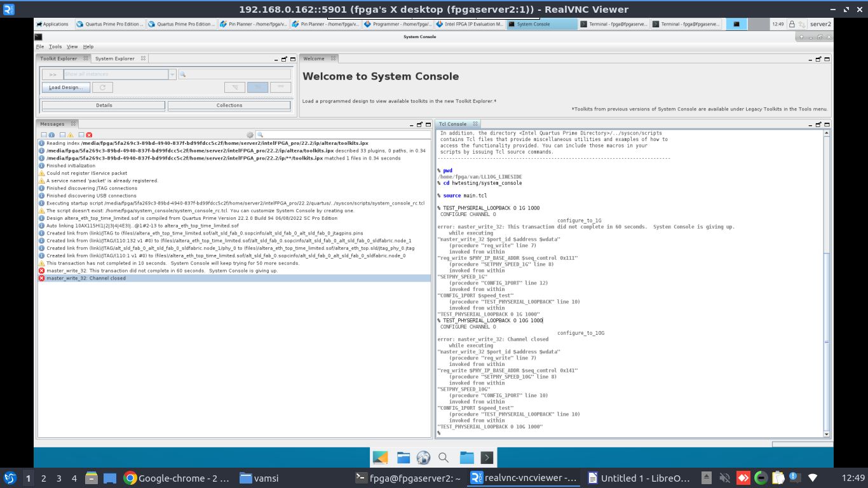Viewport: 868px width, 488px height.
Task: Open the Applications menu in the remote desktop panel
Action: tap(52, 24)
